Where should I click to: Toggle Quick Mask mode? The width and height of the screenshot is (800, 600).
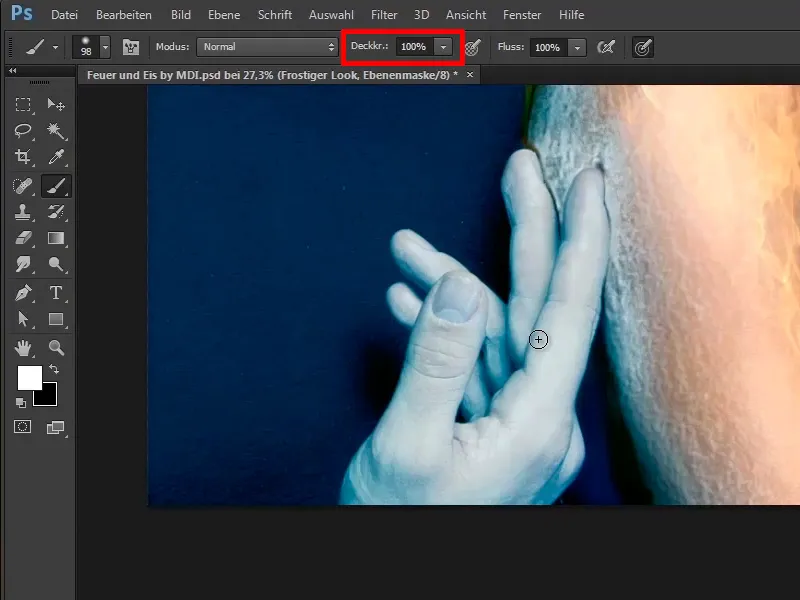(x=22, y=427)
